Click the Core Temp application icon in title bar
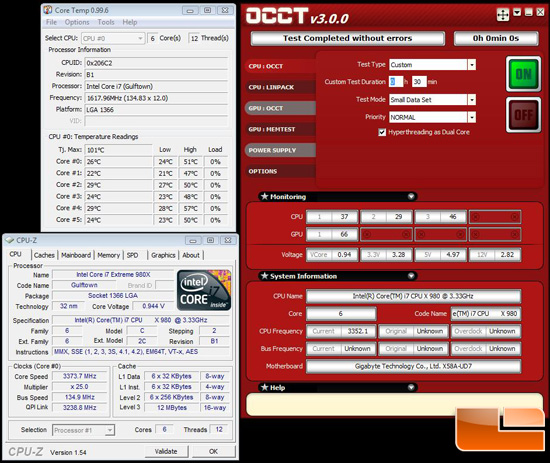Screen dimensions: 550x463 click(48, 10)
